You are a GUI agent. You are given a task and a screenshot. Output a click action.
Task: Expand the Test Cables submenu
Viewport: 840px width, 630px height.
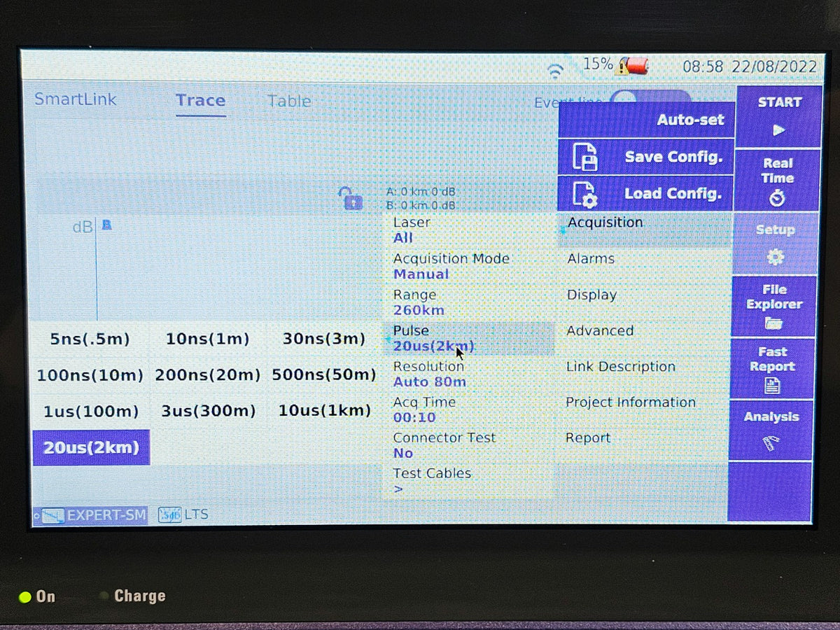(469, 482)
